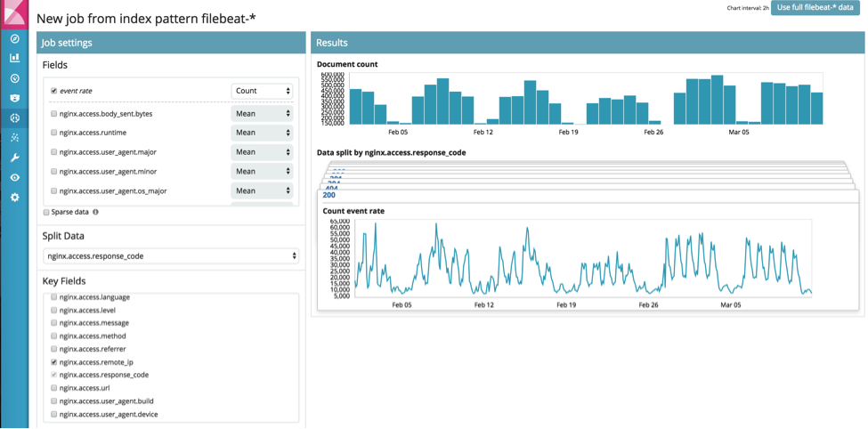The image size is (868, 429).
Task: Open Mean dropdown for body_sent.bytes
Action: 262,113
